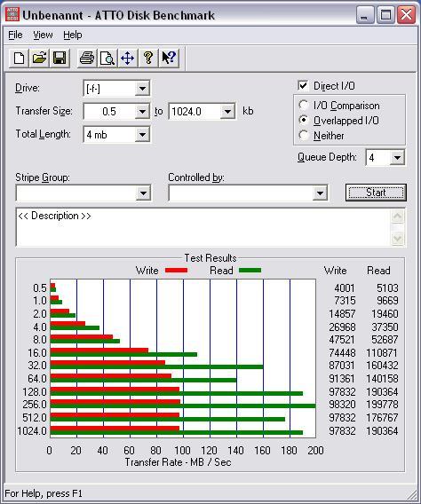Click the Test Results group title
This screenshot has width=421, height=504.
[210, 258]
